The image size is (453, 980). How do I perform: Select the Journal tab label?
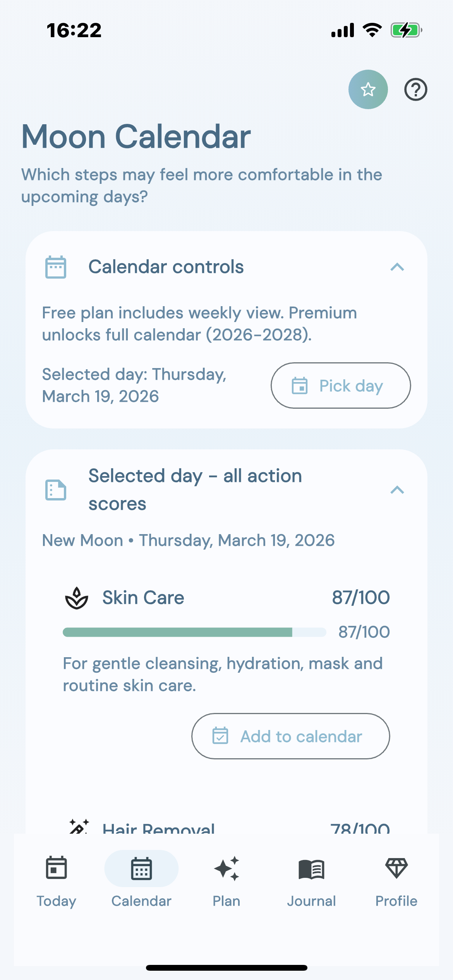(x=311, y=901)
